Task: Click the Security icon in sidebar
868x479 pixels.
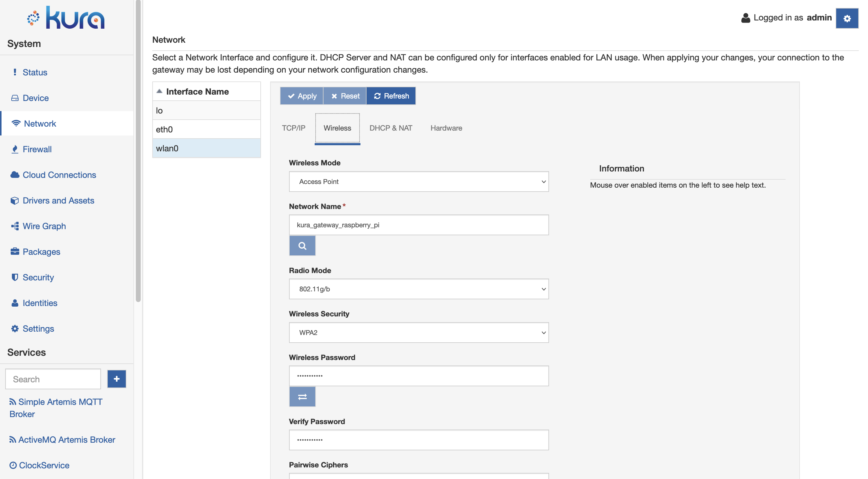Action: [14, 277]
